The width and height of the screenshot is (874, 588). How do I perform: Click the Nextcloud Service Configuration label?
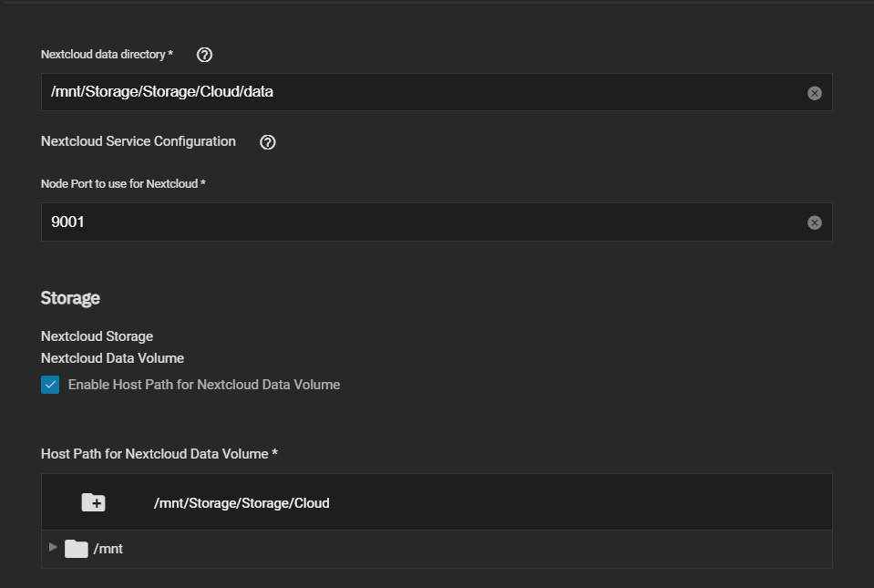(x=139, y=141)
